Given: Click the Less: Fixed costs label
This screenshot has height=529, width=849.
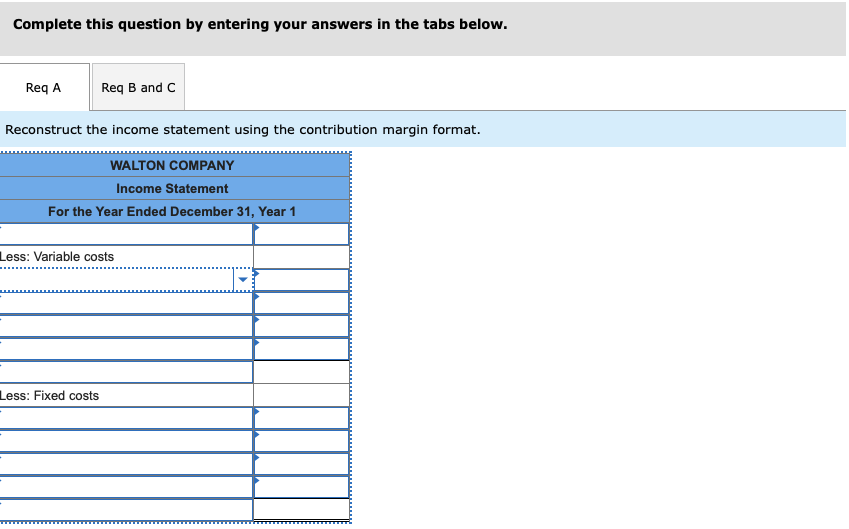Looking at the screenshot, I should pos(49,396).
